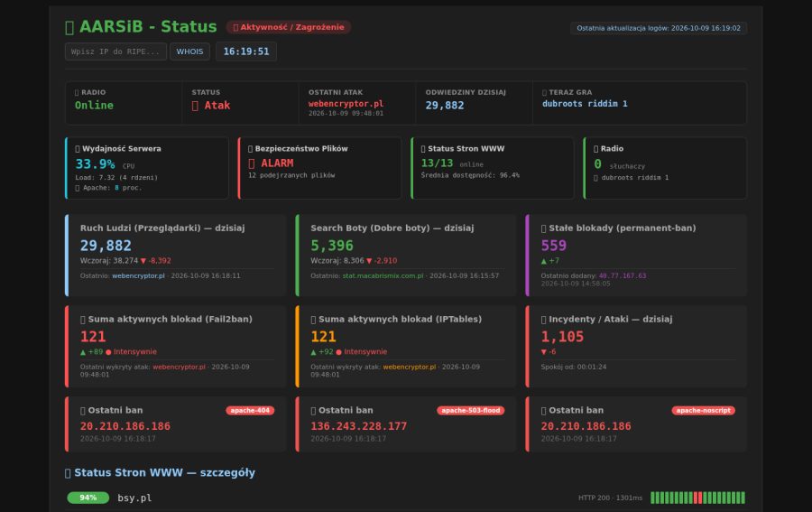Screen dimensions: 812x512
Task: Click the icon beside Status Stron WWW card heading
Action: pyautogui.click(x=423, y=149)
